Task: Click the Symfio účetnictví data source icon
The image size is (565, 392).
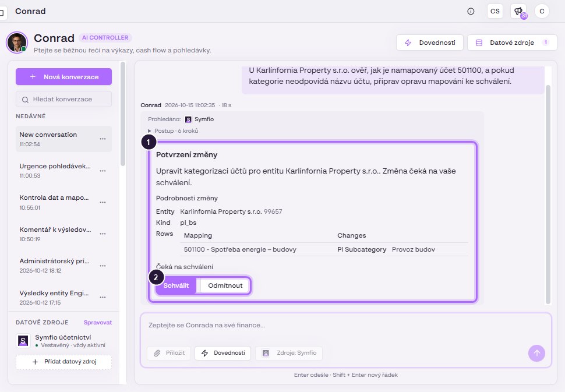Action: pos(23,341)
